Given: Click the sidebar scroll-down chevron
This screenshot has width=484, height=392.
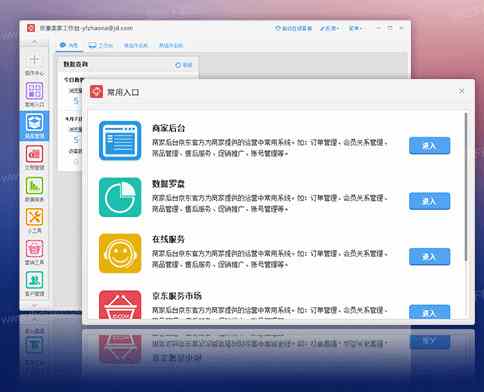Looking at the screenshot, I should [34, 305].
